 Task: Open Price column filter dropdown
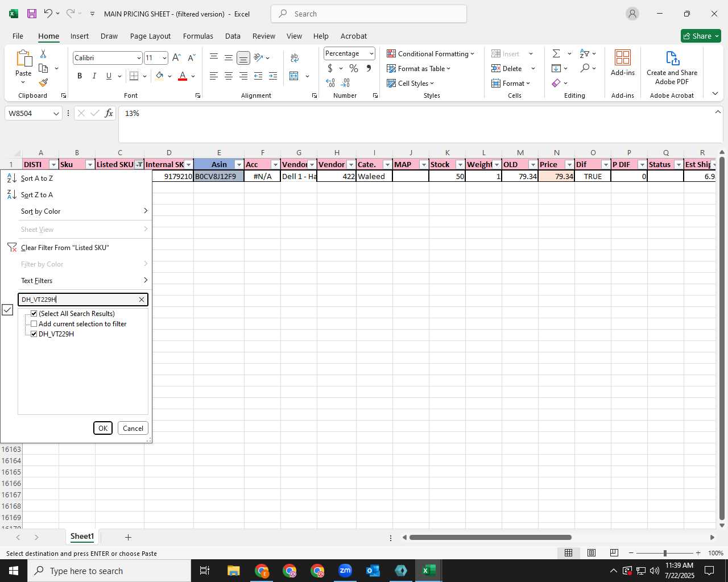pyautogui.click(x=569, y=165)
